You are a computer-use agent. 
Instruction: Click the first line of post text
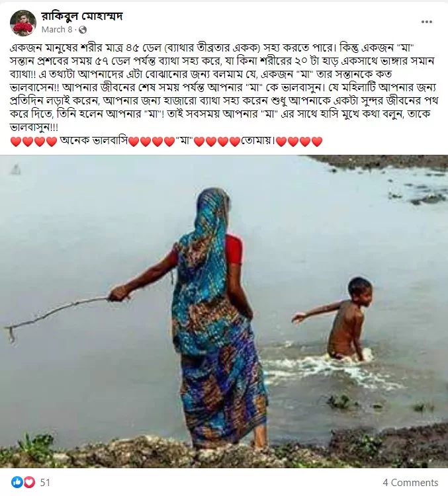(x=212, y=48)
